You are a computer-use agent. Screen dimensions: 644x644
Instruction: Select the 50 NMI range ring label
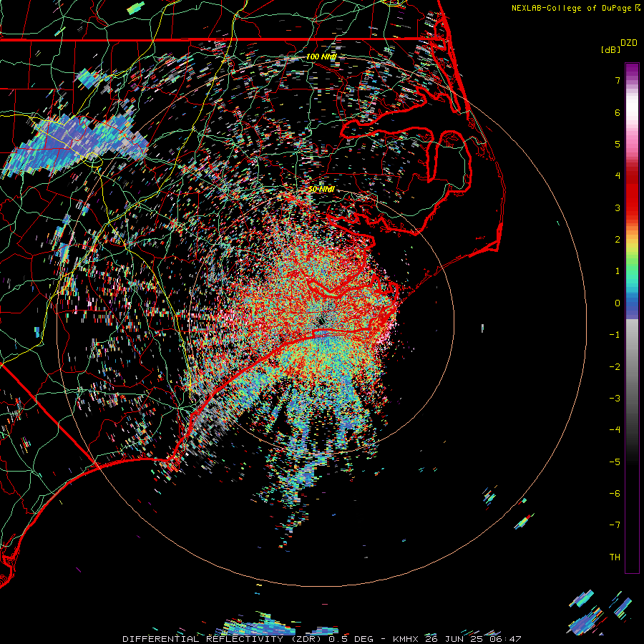(x=321, y=189)
